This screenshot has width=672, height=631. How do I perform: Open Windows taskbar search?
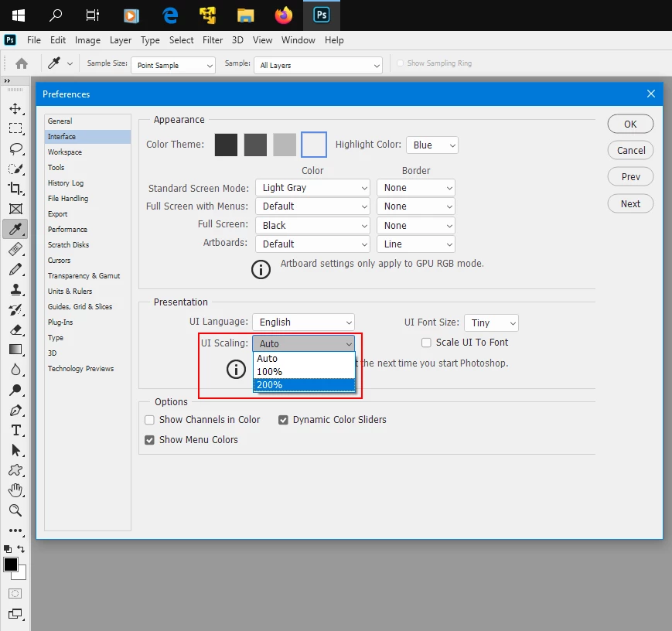[x=56, y=15]
